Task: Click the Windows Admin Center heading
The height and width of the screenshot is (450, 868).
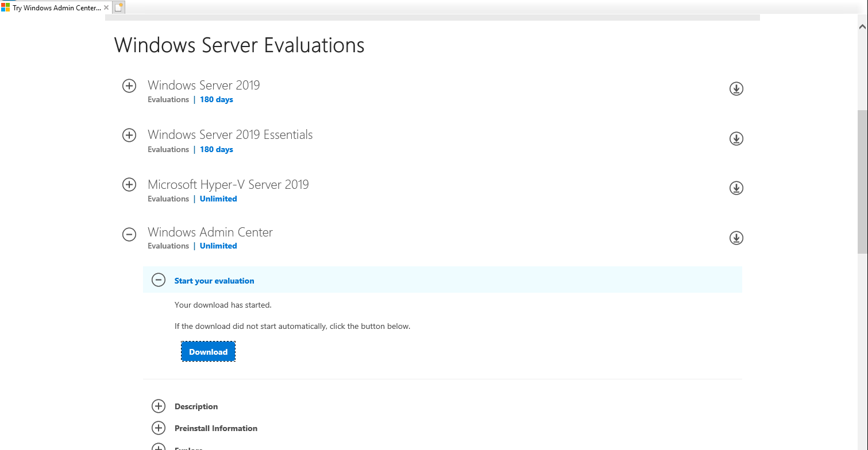Action: 210,232
